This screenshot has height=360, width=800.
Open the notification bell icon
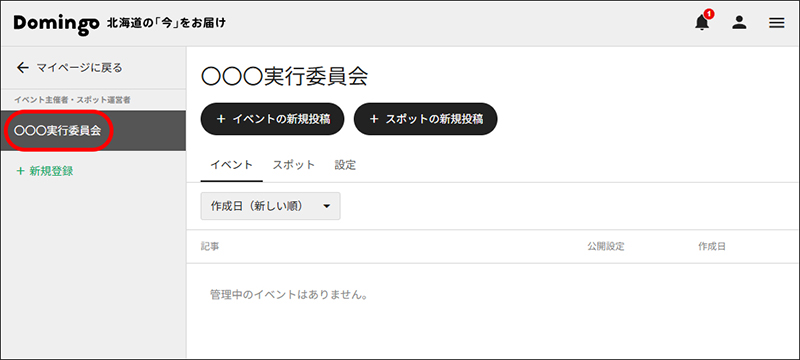703,23
